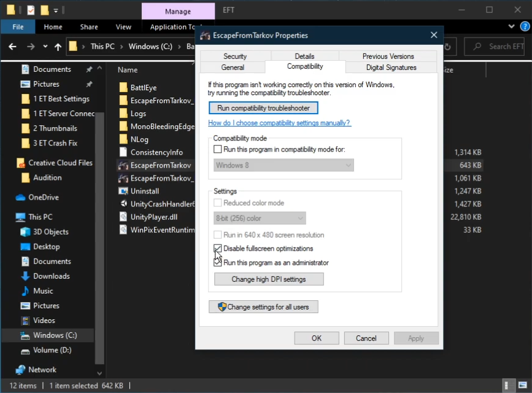532x393 pixels.
Task: Enable Run this program in compatibility mode
Action: pyautogui.click(x=218, y=149)
